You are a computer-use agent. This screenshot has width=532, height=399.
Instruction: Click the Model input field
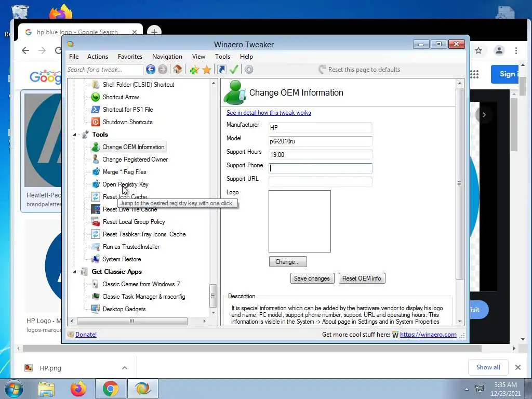320,141
